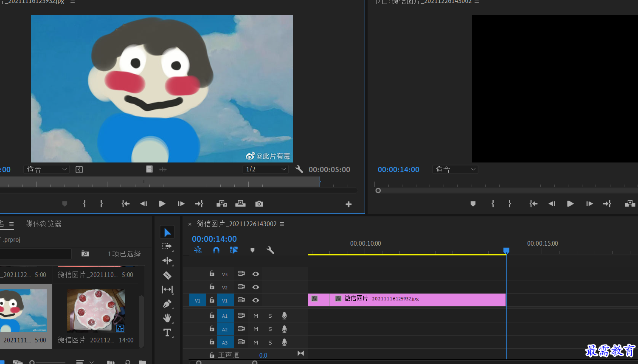The height and width of the screenshot is (364, 638).
Task: Mark Out point in Source monitor
Action: 101,204
